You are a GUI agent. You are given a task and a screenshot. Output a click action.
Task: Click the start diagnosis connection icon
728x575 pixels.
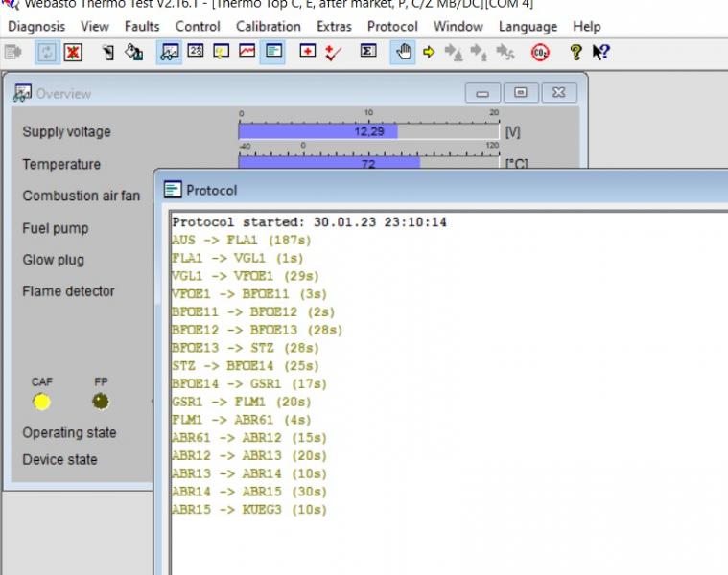click(x=13, y=52)
